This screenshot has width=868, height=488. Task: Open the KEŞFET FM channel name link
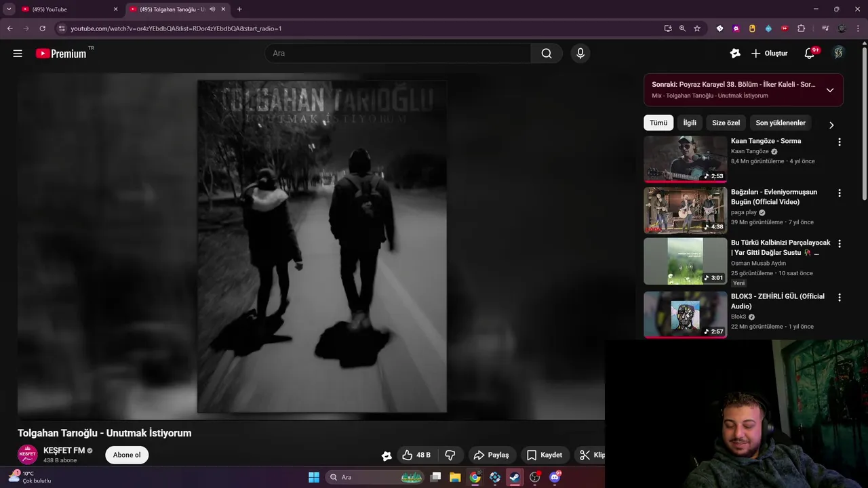(x=64, y=451)
